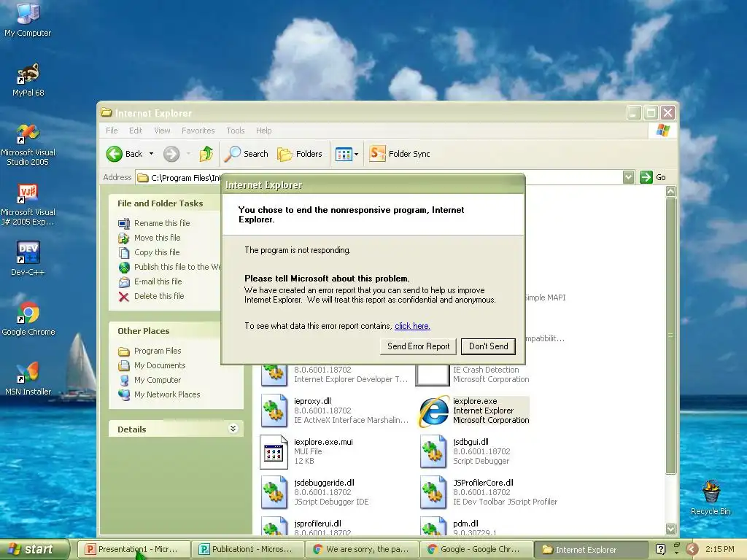Select the IE Crash Detection file icon
The image size is (747, 560).
[x=433, y=376]
